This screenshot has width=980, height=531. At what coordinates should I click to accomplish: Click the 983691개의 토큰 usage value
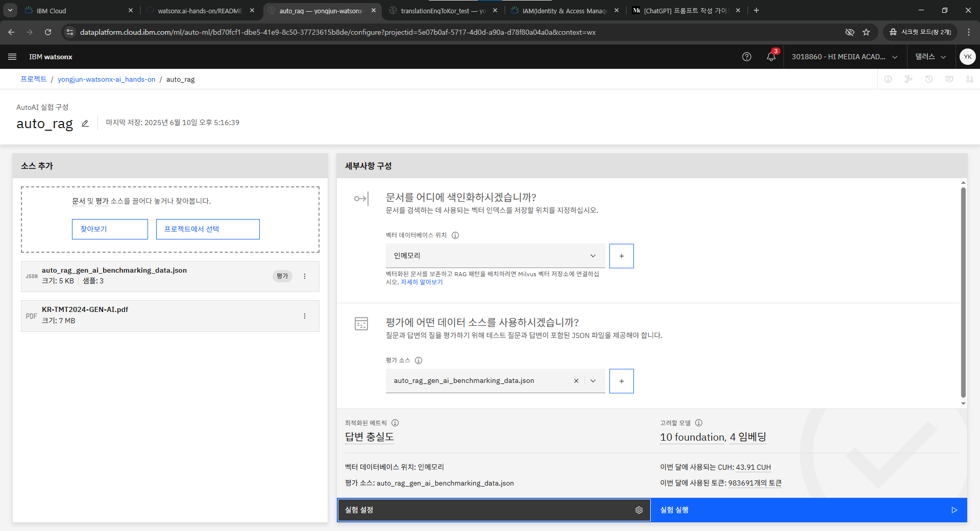click(755, 483)
